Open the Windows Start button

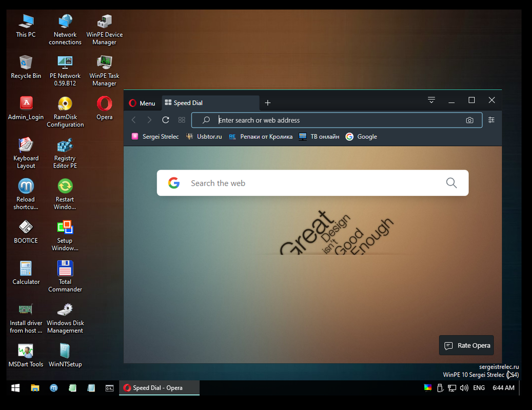tap(15, 388)
